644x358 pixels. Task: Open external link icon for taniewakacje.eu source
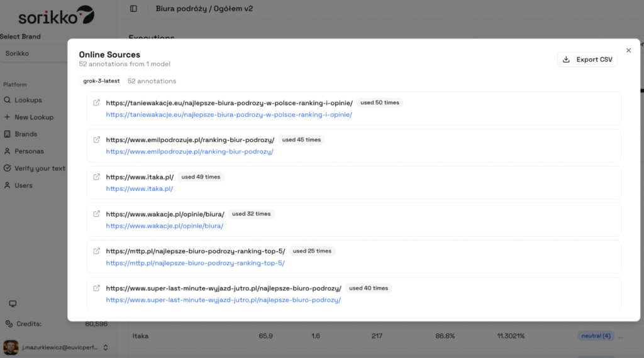(x=96, y=102)
